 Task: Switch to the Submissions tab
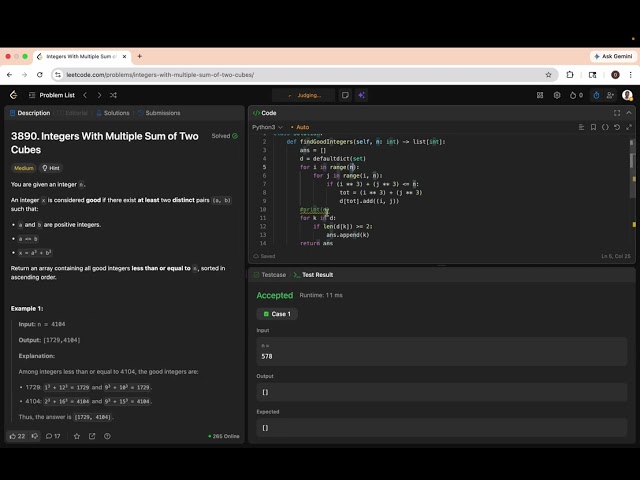(159, 113)
